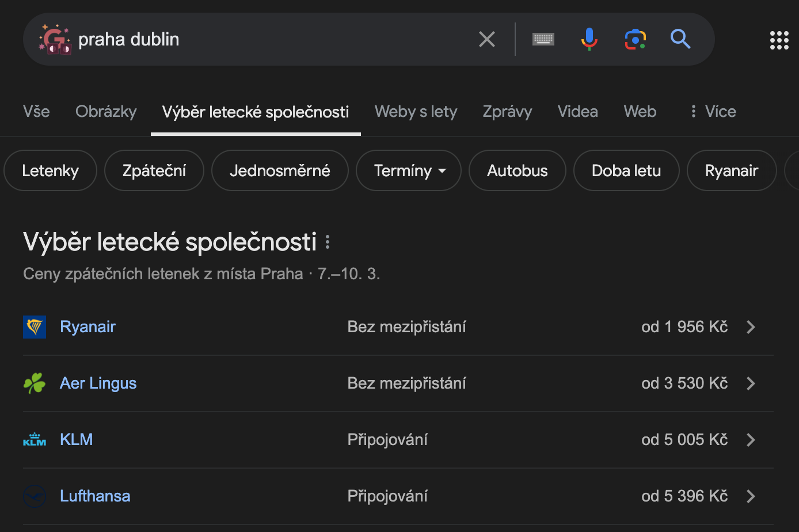799x532 pixels.
Task: Open Google Lens image search
Action: click(635, 39)
